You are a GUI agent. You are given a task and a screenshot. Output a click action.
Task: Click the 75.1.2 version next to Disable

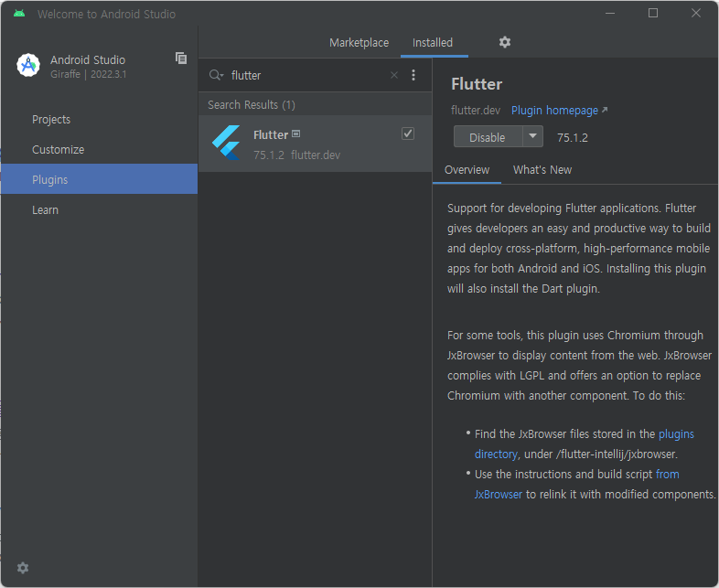pyautogui.click(x=573, y=137)
